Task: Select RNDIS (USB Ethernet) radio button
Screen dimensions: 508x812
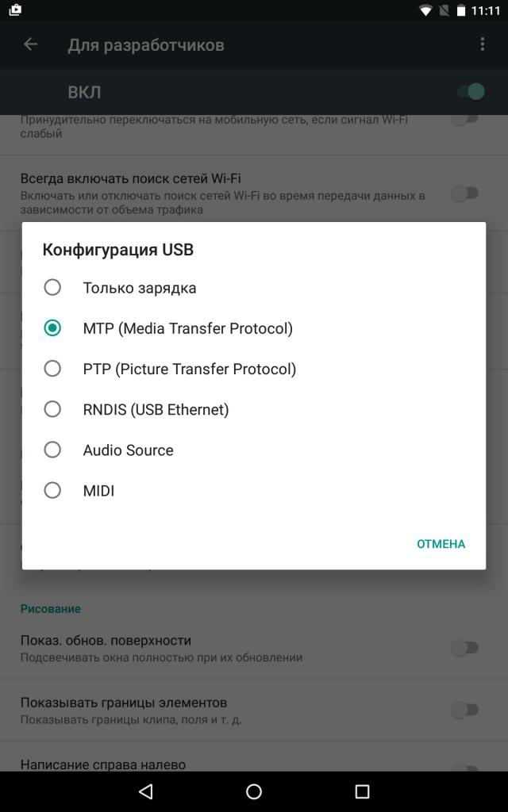Action: tap(52, 409)
